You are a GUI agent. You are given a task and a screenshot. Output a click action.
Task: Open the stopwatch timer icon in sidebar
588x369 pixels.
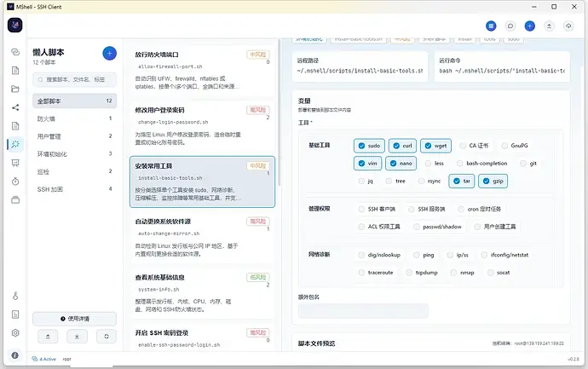(15, 182)
